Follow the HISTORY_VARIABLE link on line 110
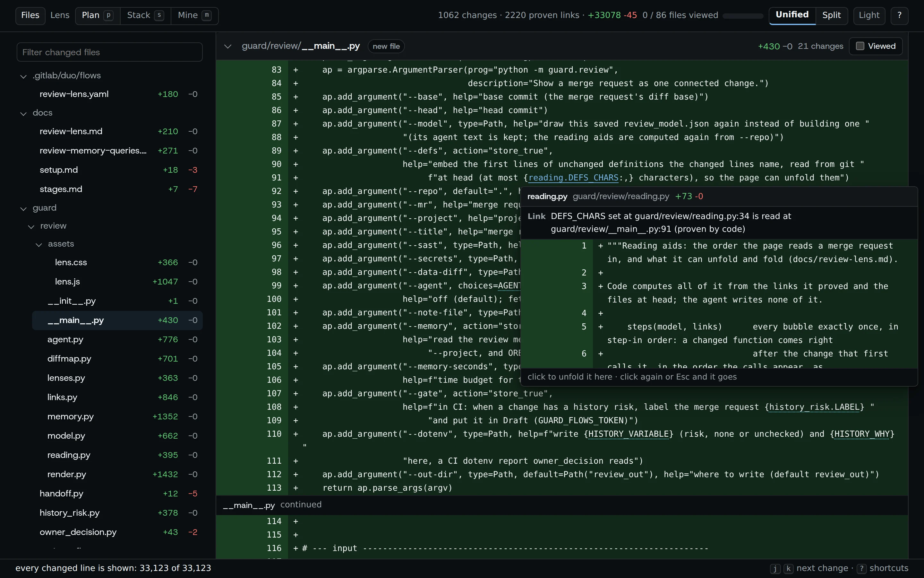The image size is (924, 578). (629, 434)
